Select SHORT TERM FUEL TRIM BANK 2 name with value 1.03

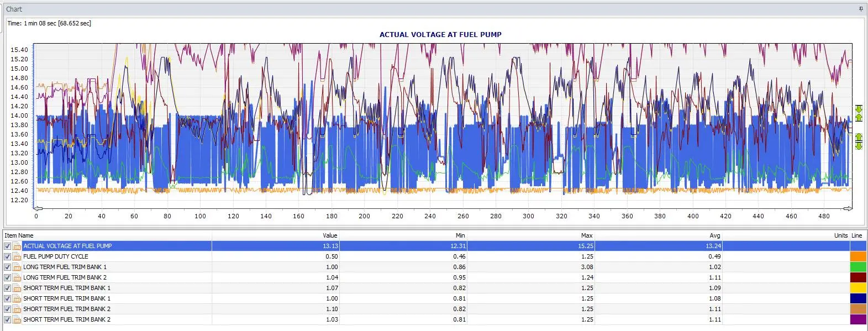(67, 320)
